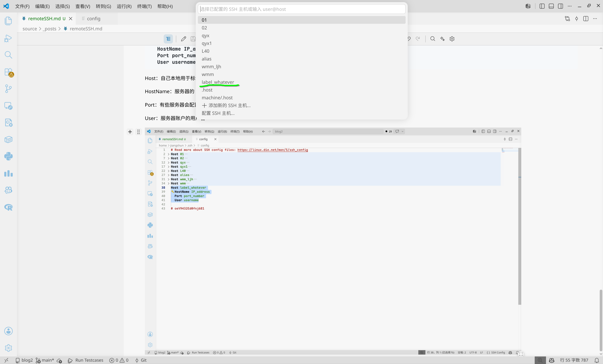Open the Python extension view
Viewport: 603px width, 364px height.
tap(8, 156)
